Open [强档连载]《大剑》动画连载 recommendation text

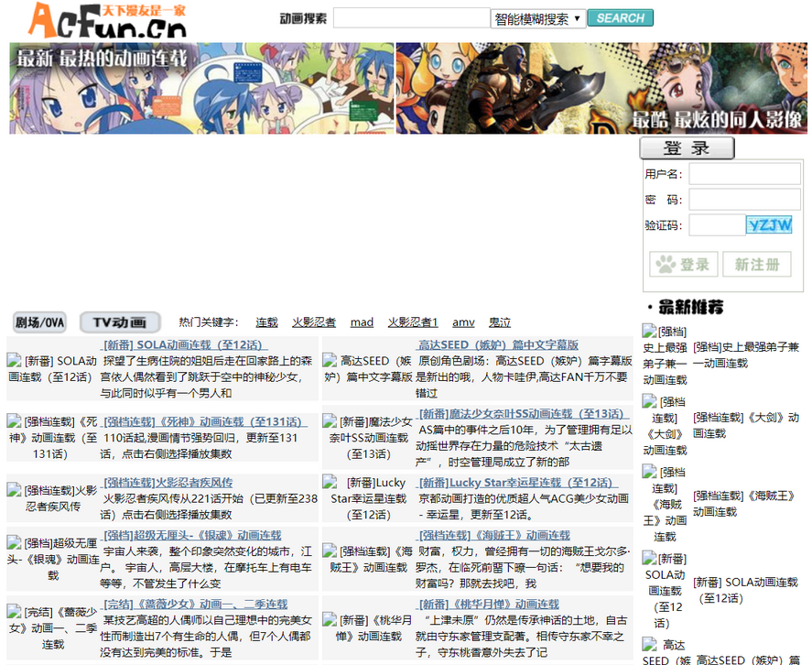pos(746,425)
